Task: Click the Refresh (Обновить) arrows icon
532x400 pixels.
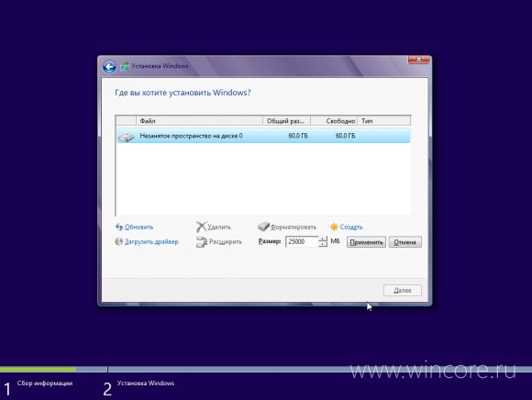Action: pos(119,227)
